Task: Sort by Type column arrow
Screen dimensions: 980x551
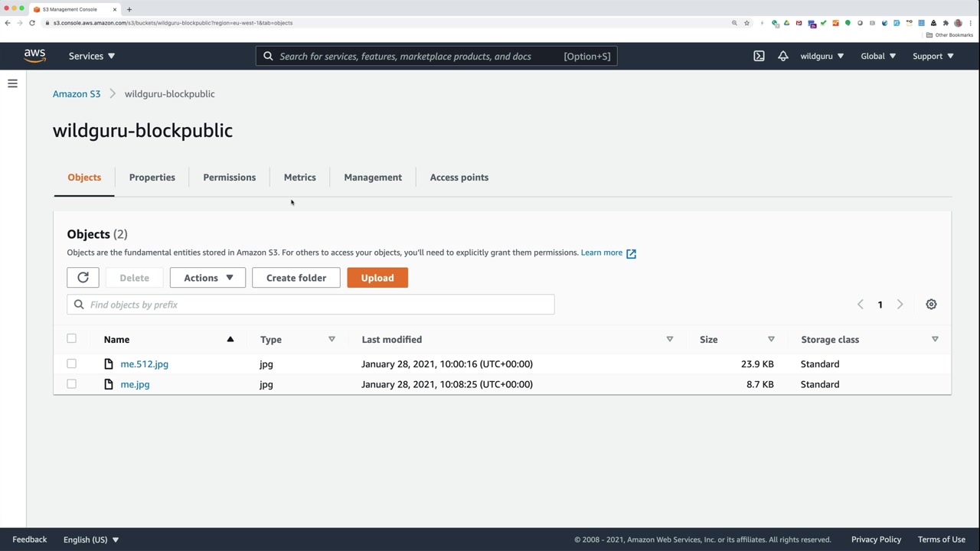Action: tap(332, 339)
